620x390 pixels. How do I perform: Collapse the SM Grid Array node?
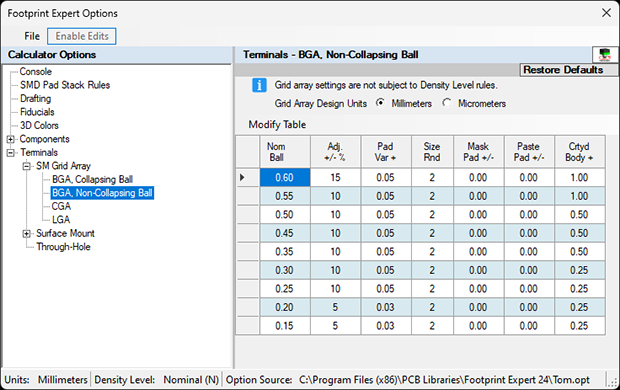[26, 166]
